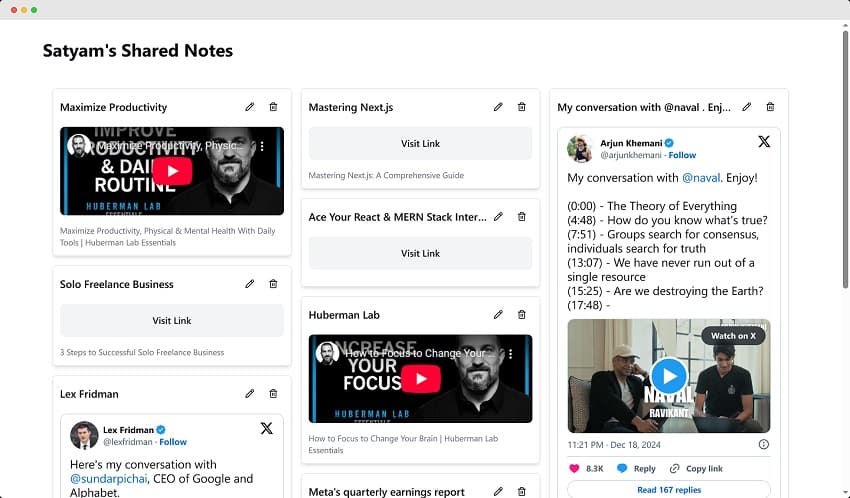Viewport: 850px width, 498px height.
Task: Play the Maximize Productivity YouTube video
Action: [x=172, y=171]
